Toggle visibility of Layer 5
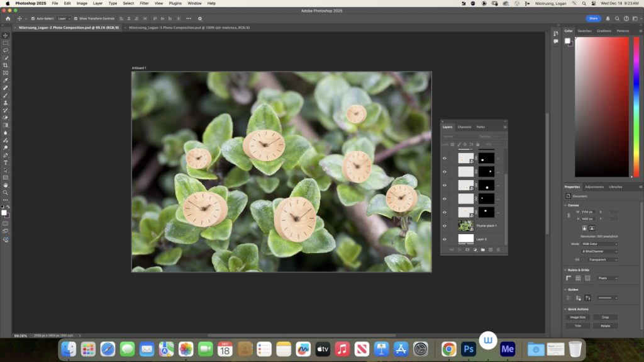The height and width of the screenshot is (362, 644). click(x=445, y=239)
